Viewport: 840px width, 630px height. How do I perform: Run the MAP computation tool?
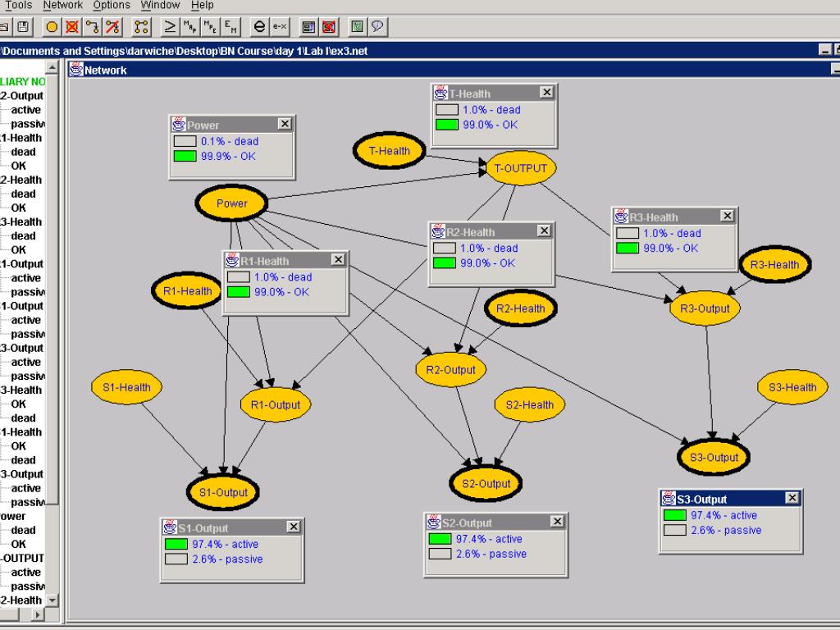pos(190,26)
